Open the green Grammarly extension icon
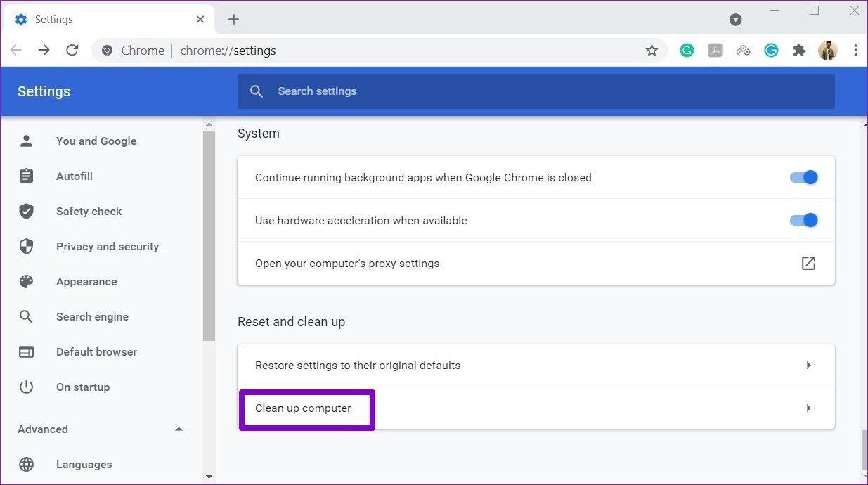The image size is (868, 485). pyautogui.click(x=687, y=50)
